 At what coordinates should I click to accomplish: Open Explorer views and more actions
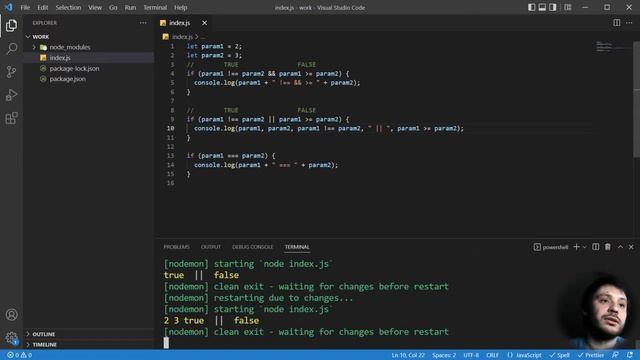pos(143,23)
